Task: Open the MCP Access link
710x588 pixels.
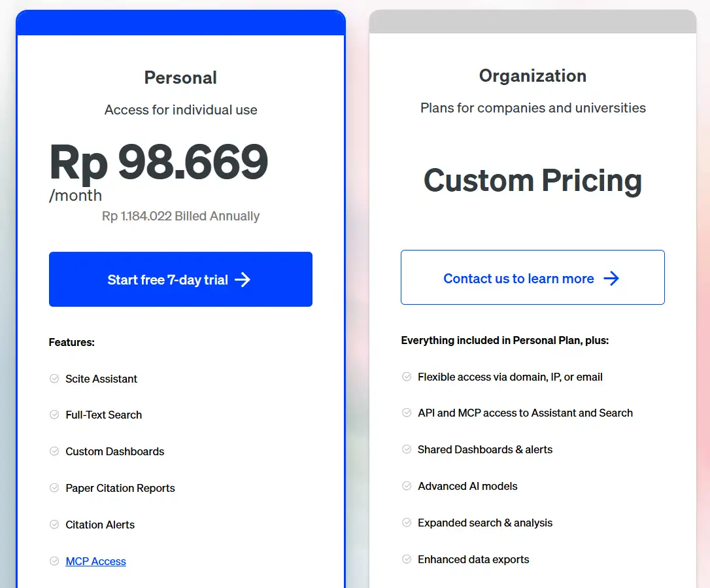Action: [95, 561]
